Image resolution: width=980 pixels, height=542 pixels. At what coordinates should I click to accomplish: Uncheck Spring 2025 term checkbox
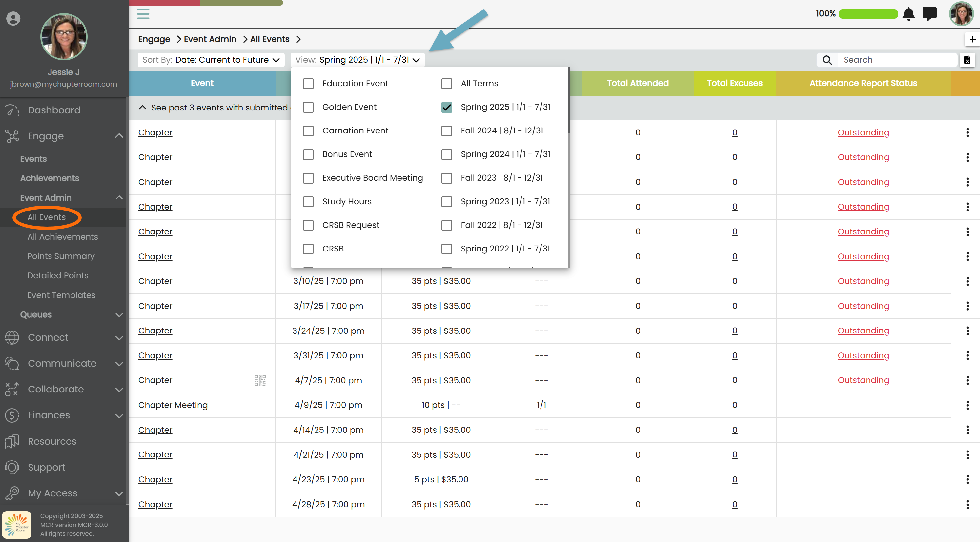447,107
